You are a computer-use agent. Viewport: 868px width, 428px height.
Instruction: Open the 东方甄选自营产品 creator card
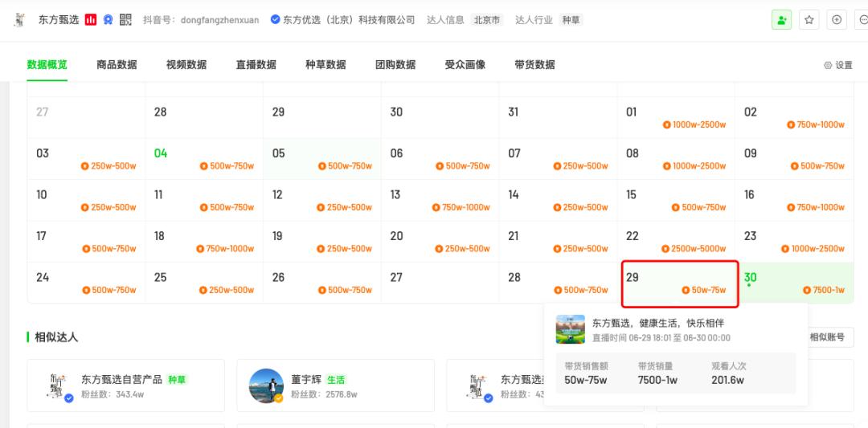(125, 385)
